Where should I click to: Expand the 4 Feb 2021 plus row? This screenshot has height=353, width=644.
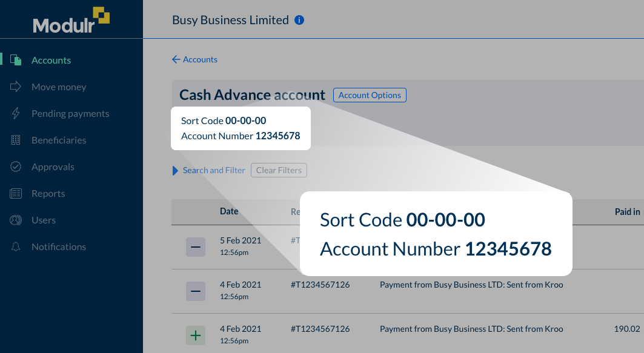196,335
